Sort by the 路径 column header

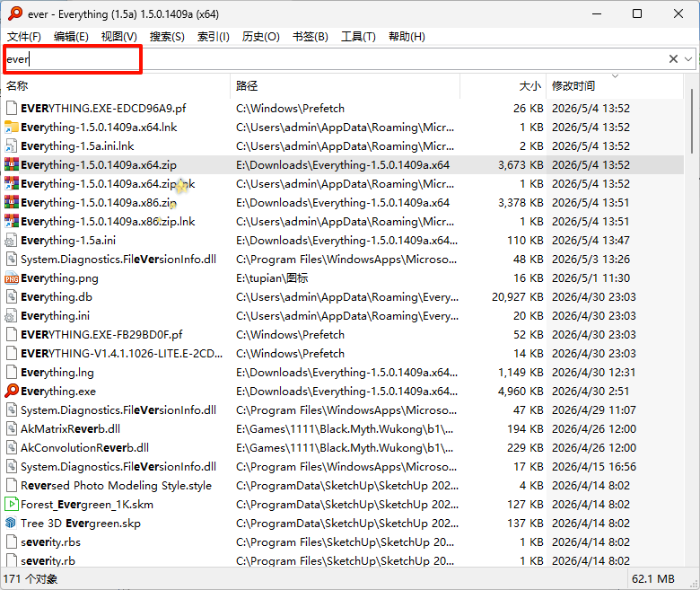point(346,85)
